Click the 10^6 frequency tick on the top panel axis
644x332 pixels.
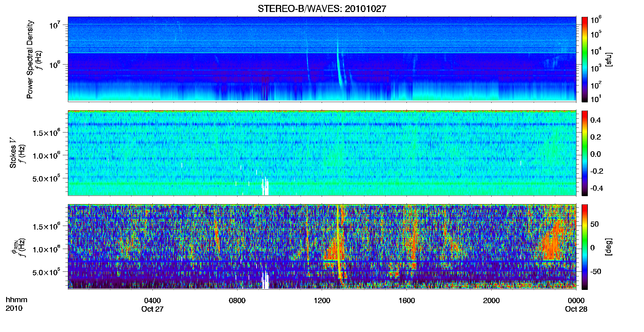[54, 65]
